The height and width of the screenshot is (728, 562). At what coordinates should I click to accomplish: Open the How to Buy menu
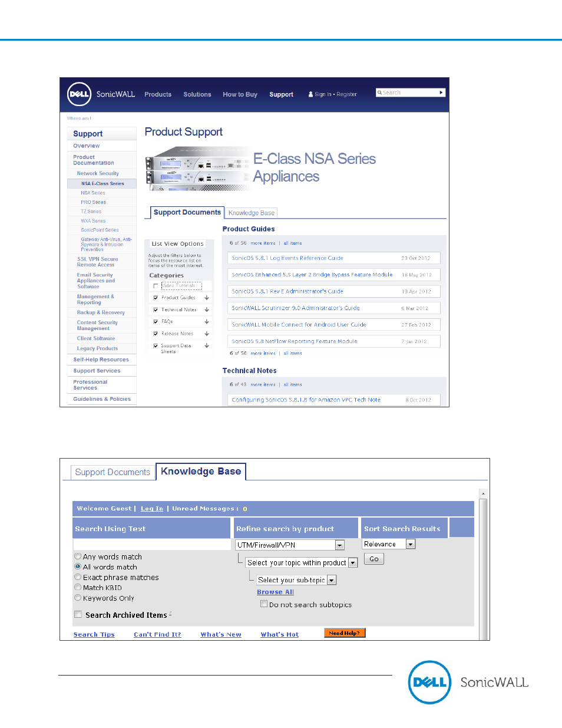point(240,94)
